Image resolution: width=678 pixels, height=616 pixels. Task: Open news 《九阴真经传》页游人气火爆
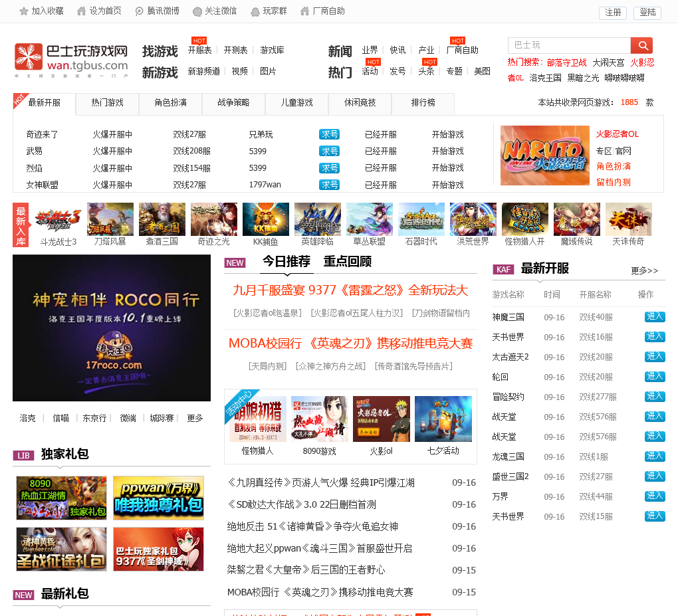coord(321,482)
